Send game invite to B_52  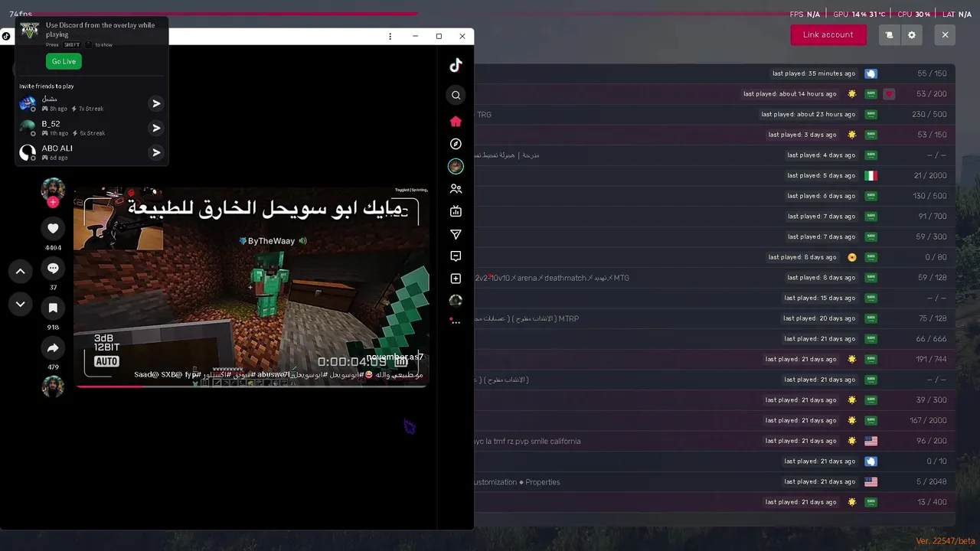click(156, 128)
